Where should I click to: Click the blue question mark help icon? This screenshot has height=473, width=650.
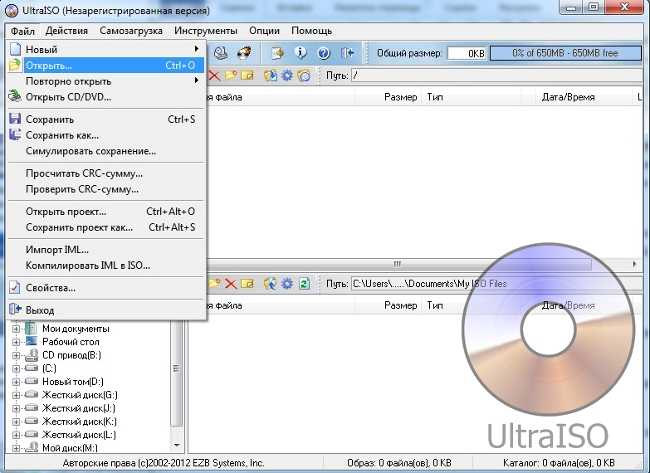(323, 53)
